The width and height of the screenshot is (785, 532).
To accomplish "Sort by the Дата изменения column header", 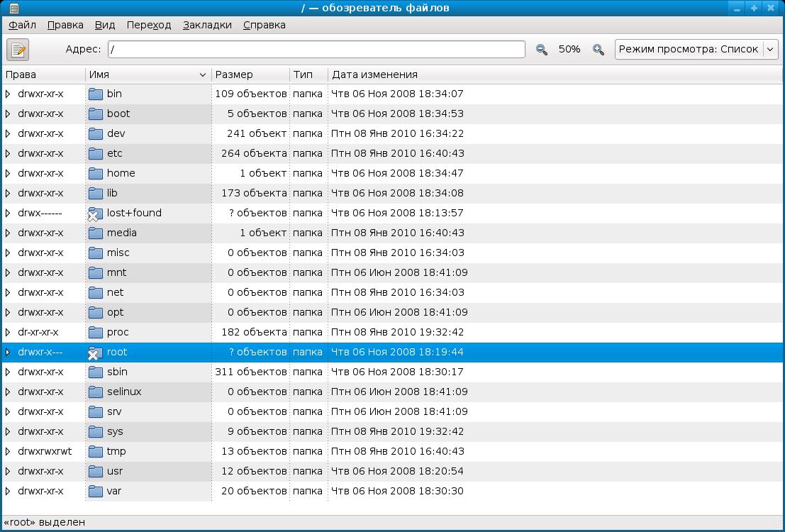I will [x=555, y=74].
